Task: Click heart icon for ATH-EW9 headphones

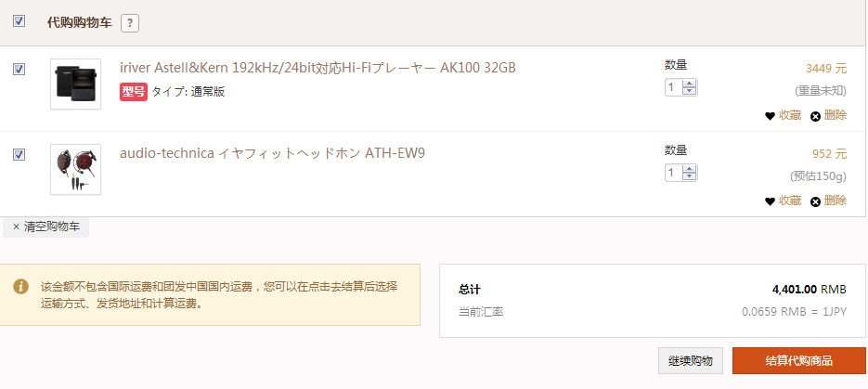Action: point(770,201)
